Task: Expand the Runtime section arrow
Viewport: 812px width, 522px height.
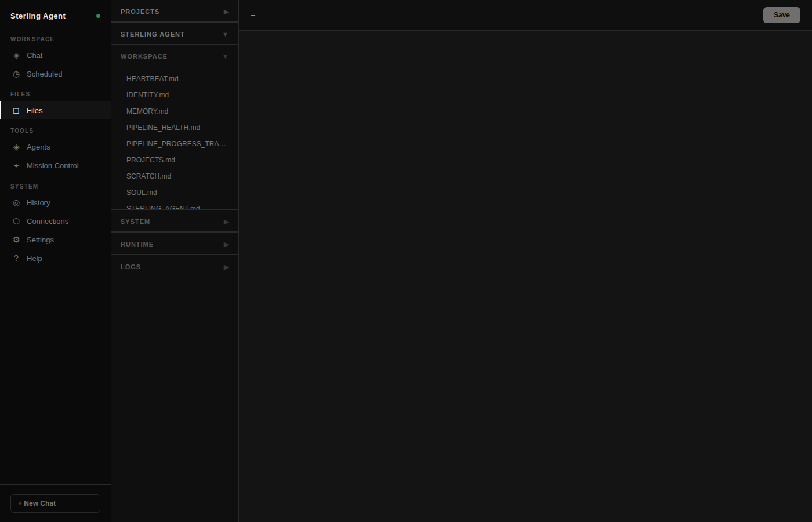Action: tap(226, 245)
